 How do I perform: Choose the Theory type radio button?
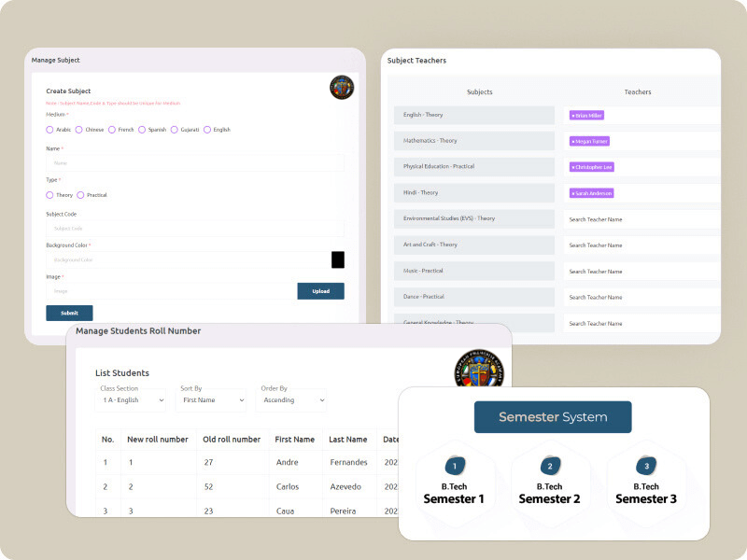(49, 195)
